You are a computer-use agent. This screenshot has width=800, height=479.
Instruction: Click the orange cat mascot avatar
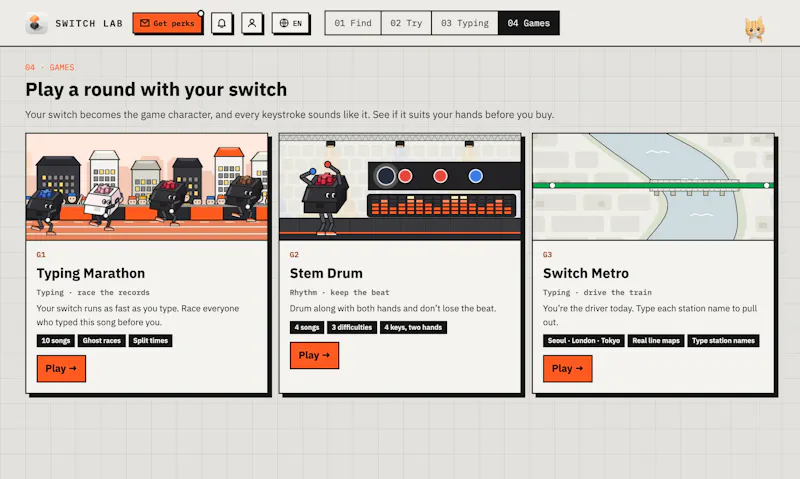tap(755, 29)
